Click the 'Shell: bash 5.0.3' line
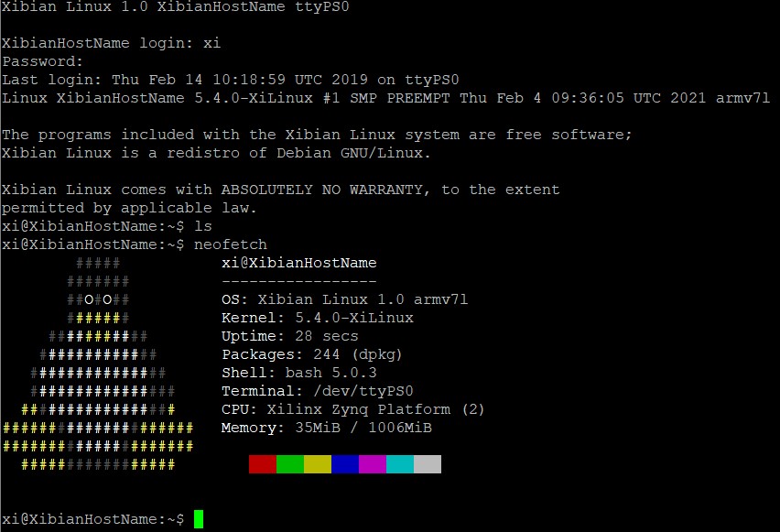Viewport: 780px width, 532px height. tap(299, 373)
